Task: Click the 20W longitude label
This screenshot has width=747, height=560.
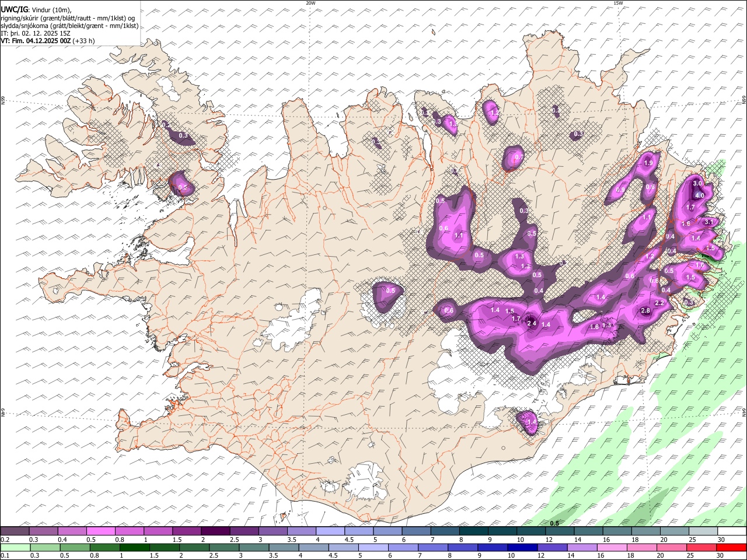Action: [x=311, y=3]
